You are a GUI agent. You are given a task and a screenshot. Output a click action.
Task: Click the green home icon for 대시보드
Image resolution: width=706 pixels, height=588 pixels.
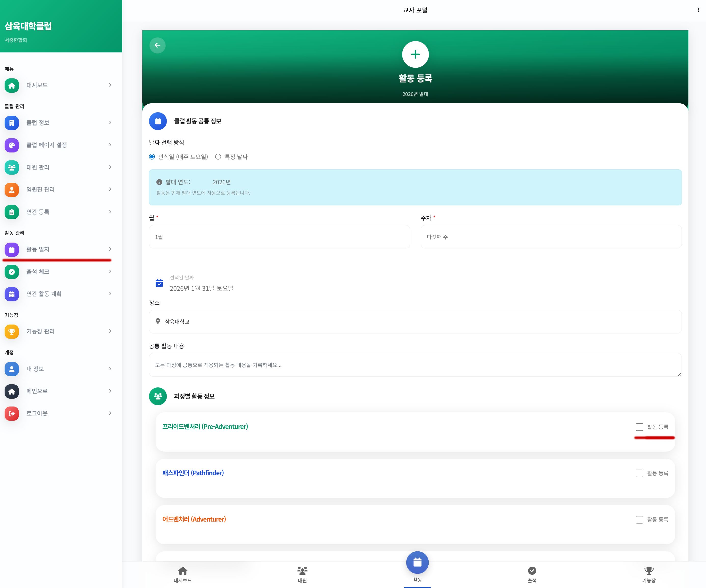click(12, 85)
